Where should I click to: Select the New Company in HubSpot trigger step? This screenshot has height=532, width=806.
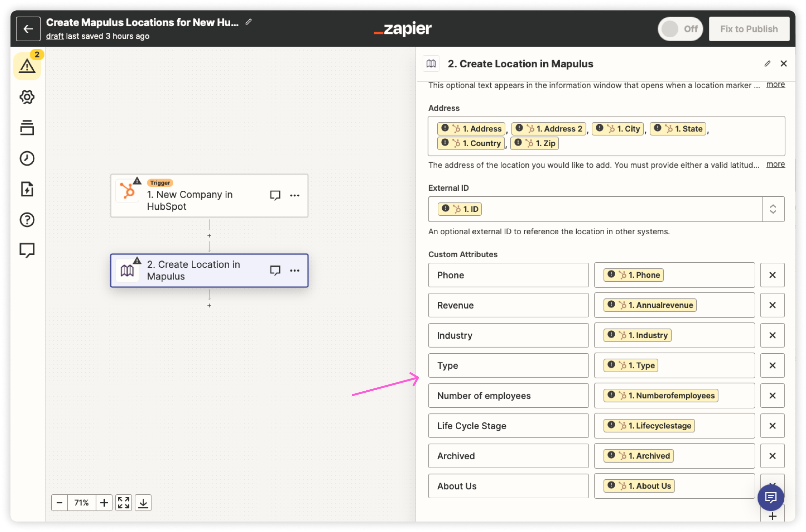coord(209,196)
